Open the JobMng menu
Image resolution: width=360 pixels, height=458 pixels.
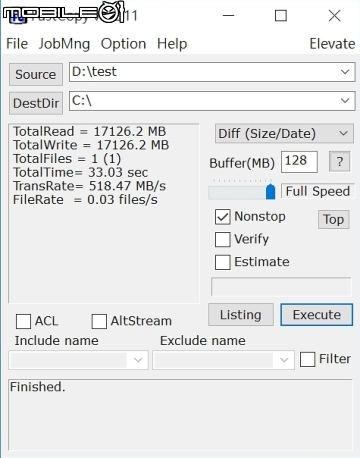pyautogui.click(x=64, y=44)
